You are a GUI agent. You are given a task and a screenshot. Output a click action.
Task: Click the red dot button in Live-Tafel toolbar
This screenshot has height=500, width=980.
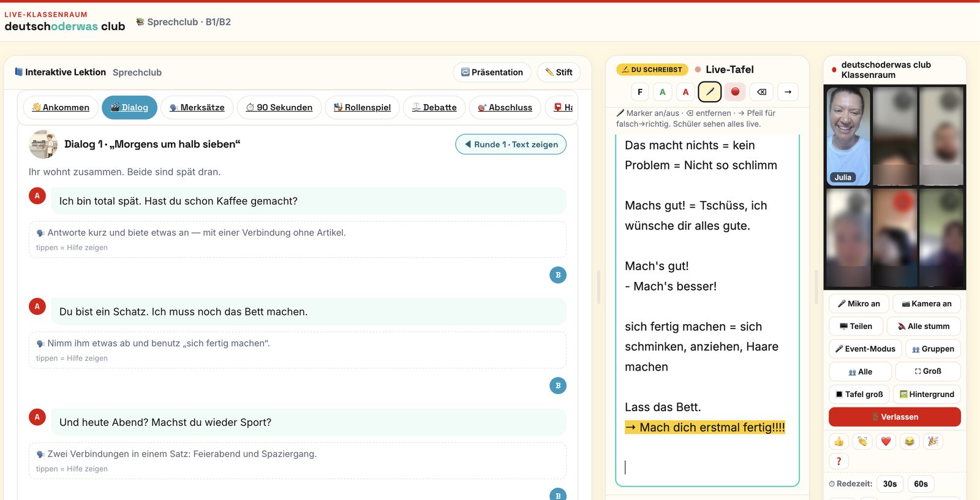coord(735,92)
